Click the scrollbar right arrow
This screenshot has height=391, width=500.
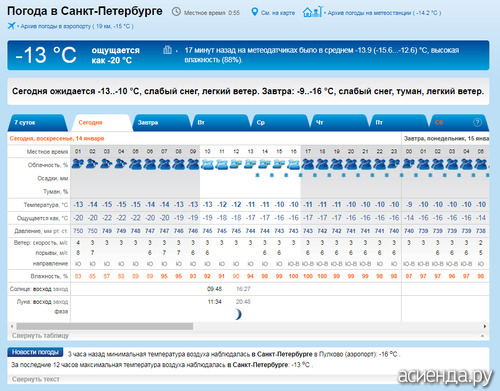485,326
